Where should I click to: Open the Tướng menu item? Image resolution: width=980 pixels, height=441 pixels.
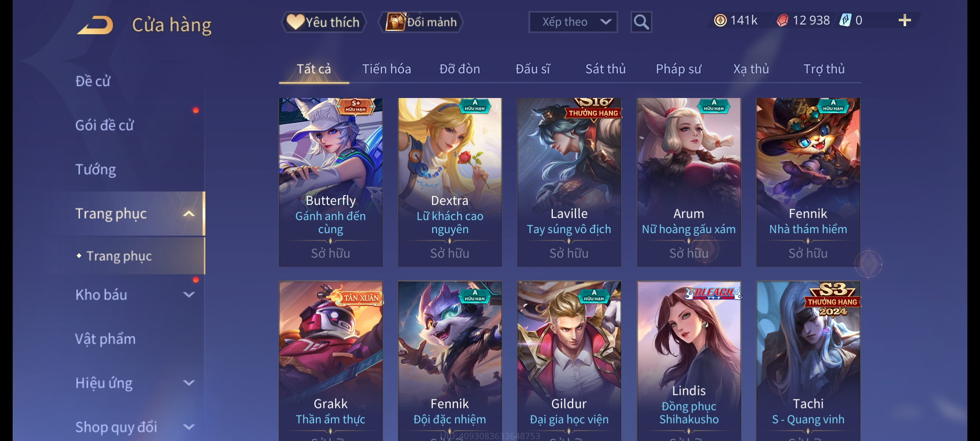[x=96, y=169]
